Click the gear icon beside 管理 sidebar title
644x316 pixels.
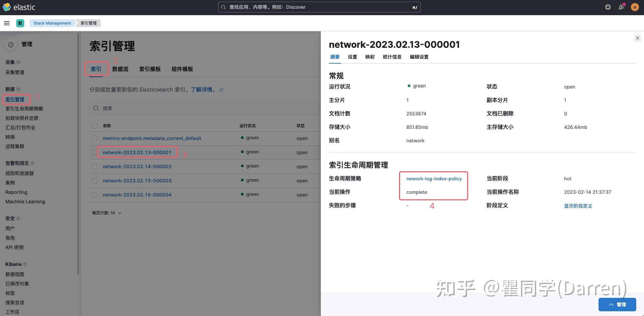coord(10,44)
